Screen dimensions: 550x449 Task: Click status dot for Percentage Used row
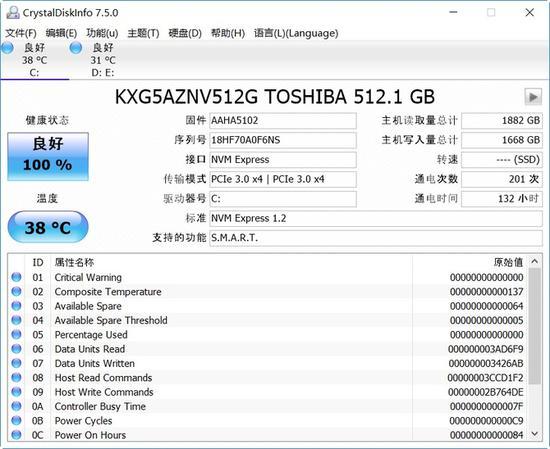coord(16,335)
